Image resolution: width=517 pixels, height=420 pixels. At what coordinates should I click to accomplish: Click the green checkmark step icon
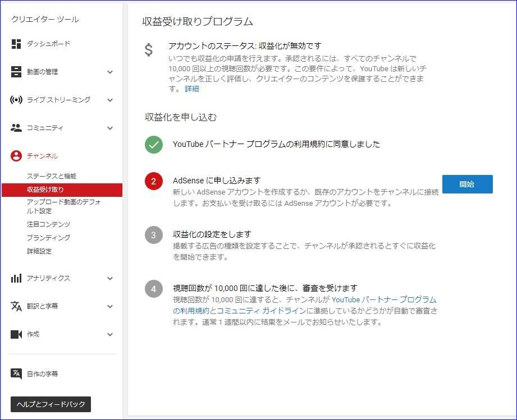[x=154, y=145]
